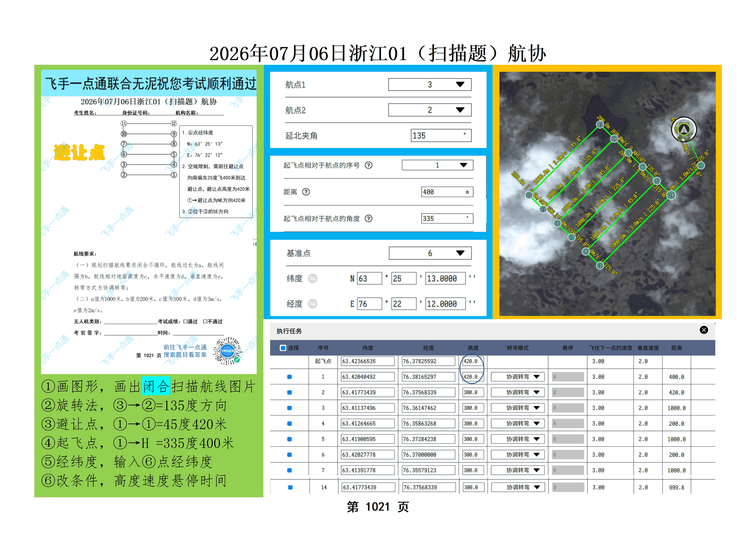Select waypoint 12 marker on the map

click(x=529, y=195)
